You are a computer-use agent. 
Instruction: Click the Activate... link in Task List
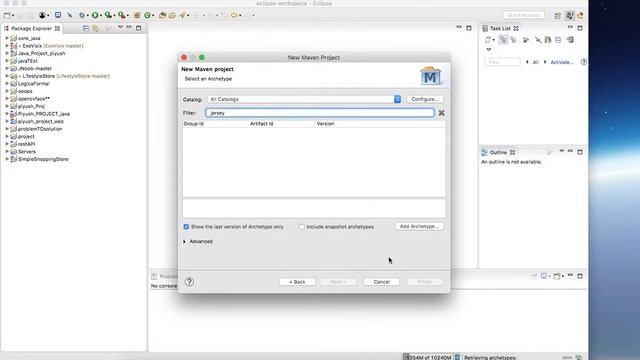[x=562, y=62]
